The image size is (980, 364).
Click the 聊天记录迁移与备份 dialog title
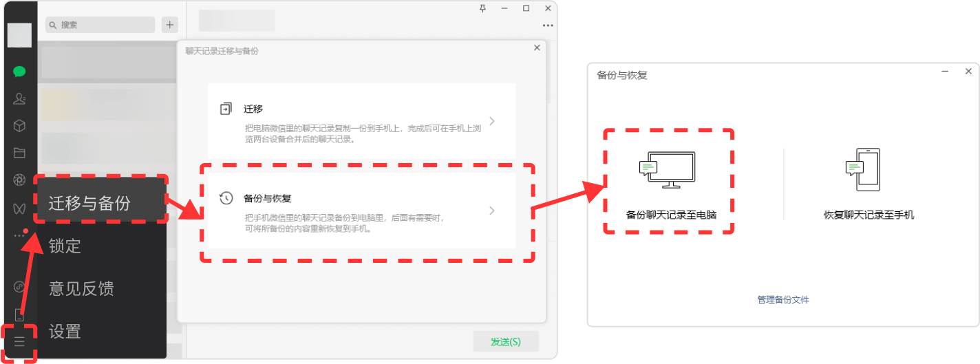(222, 51)
